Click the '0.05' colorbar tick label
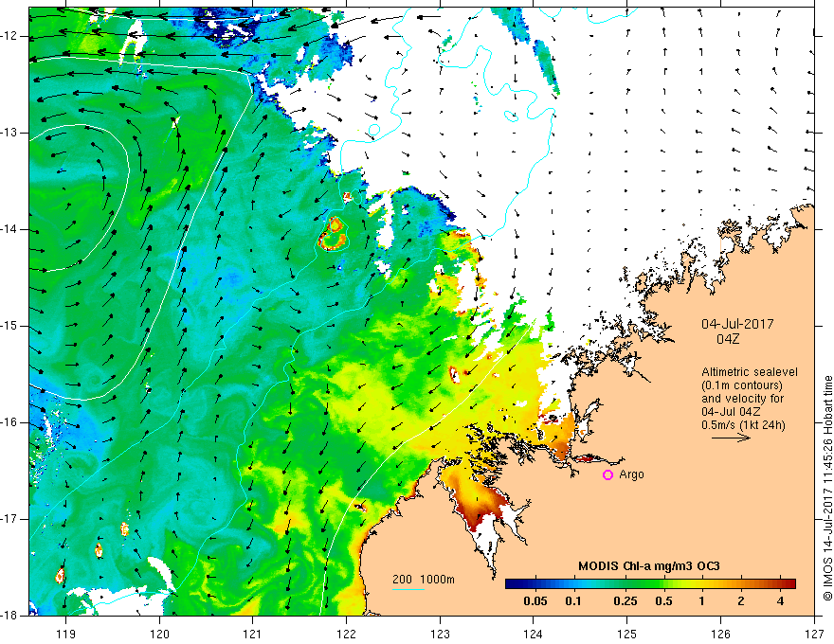834x644 pixels. point(535,601)
